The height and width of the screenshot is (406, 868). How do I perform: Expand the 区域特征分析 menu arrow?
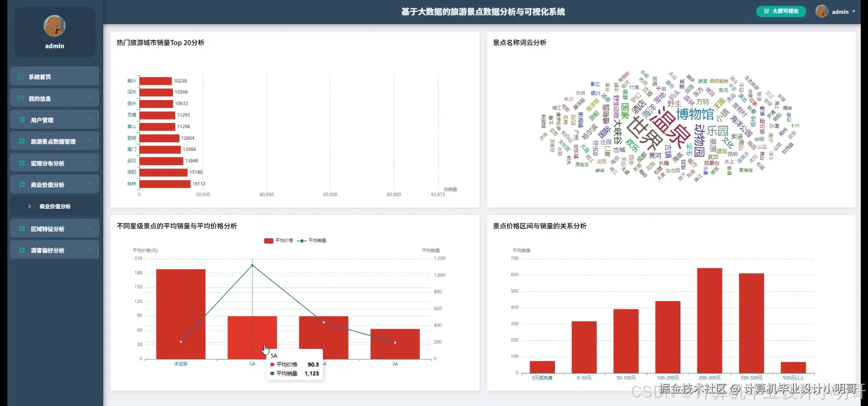point(90,228)
